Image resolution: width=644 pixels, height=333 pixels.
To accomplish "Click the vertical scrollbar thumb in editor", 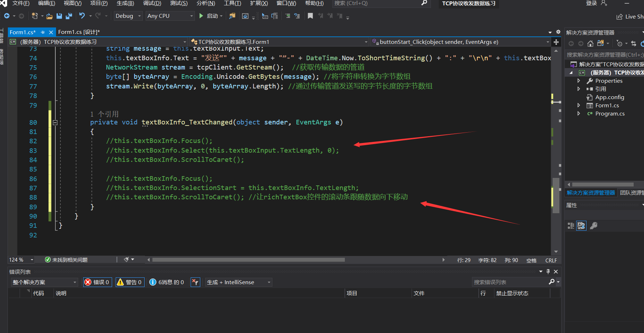I will pos(556,195).
